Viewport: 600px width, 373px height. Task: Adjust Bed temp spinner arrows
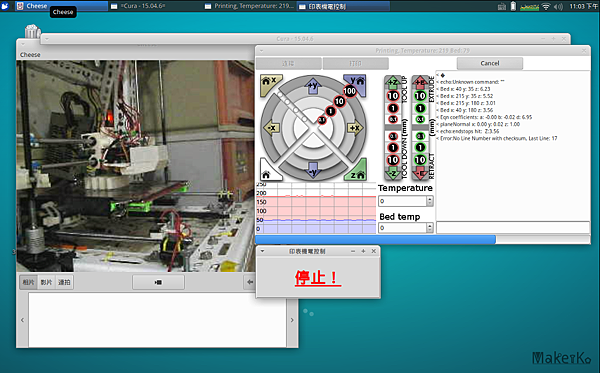430,228
